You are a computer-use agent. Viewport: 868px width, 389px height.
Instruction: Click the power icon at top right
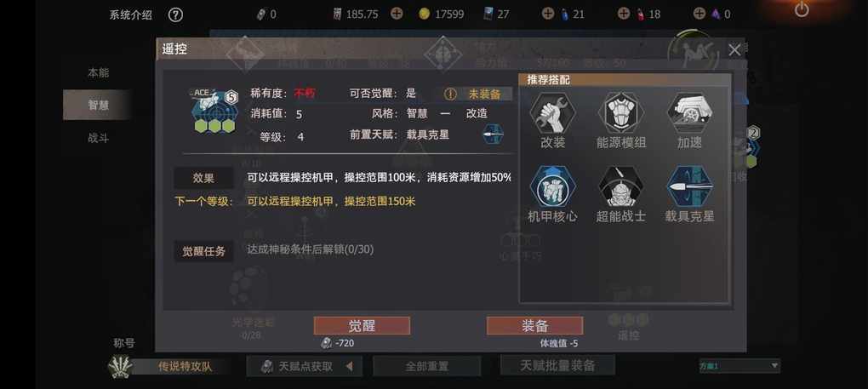(x=802, y=9)
